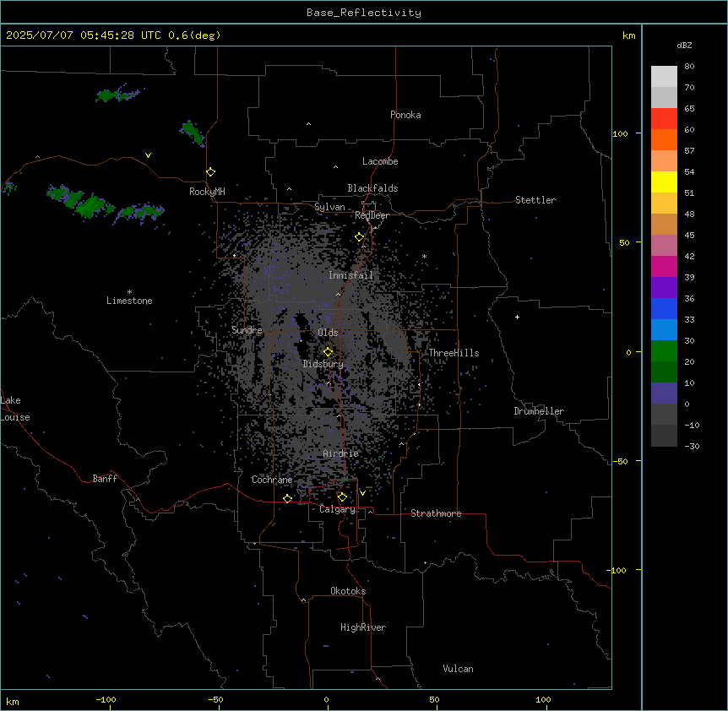Select the Limestone label
Viewport: 728px width, 711px height.
tap(129, 301)
